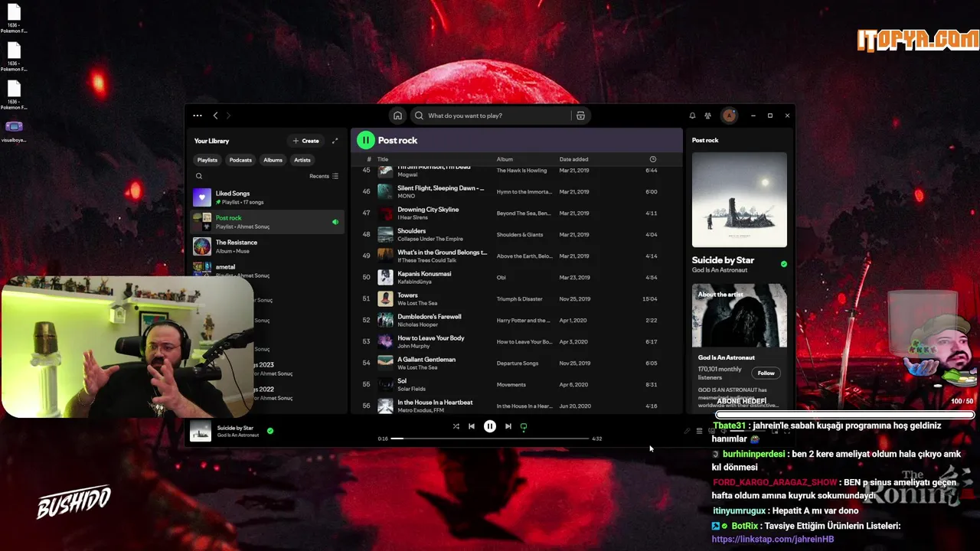Screen dimensions: 980x551
Task: Open the What's New notifications bell
Action: pos(692,116)
